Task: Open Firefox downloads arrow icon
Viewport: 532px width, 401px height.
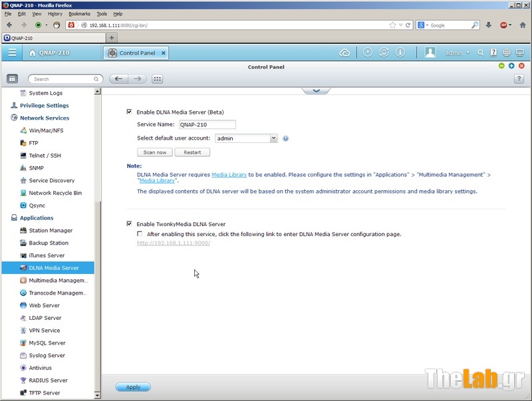Action: point(489,25)
